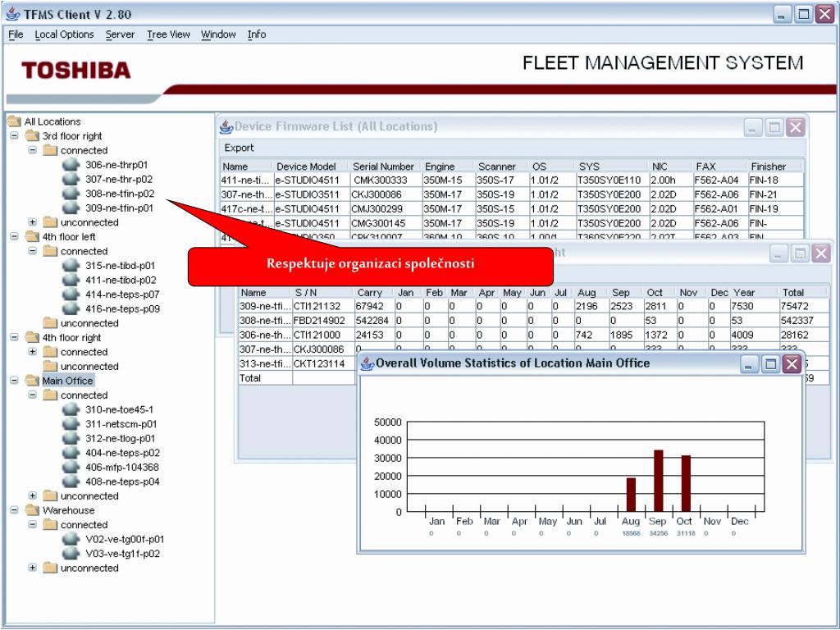Viewport: 840px width, 630px height.
Task: Select unconnected folder under 4th floor left
Action: (89, 323)
